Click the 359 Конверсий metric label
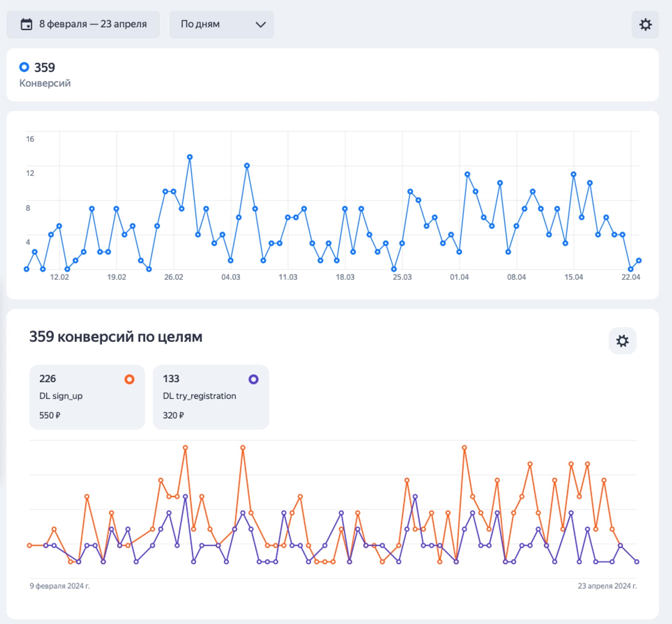672x624 pixels. pos(45,83)
